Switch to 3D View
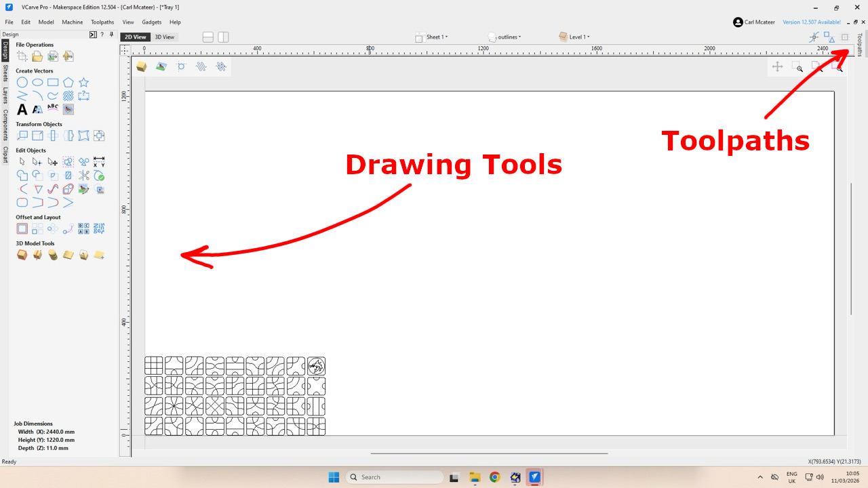This screenshot has width=868, height=488. click(164, 37)
